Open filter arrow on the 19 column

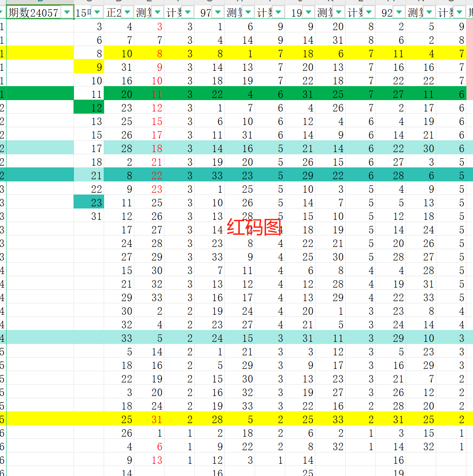[308, 13]
